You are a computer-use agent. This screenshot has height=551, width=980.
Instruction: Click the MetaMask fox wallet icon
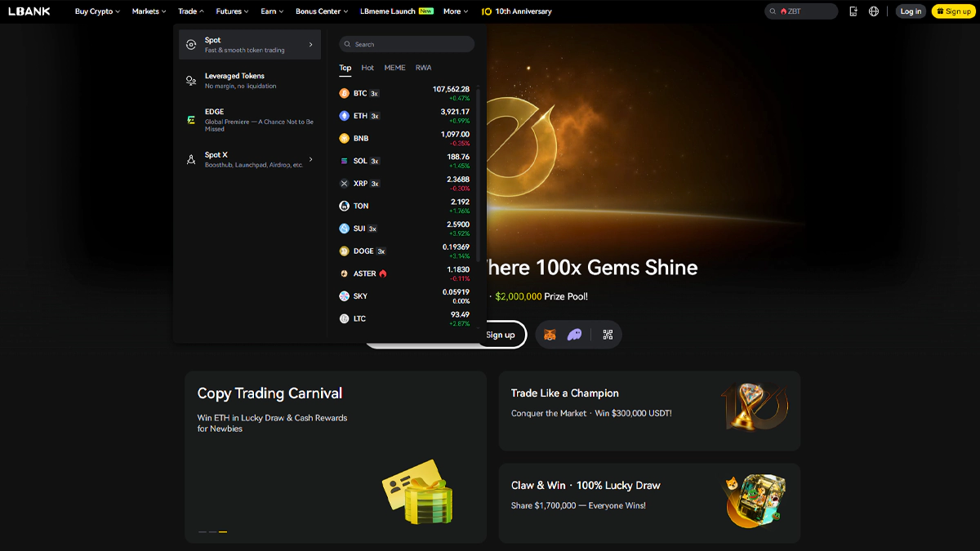(550, 335)
